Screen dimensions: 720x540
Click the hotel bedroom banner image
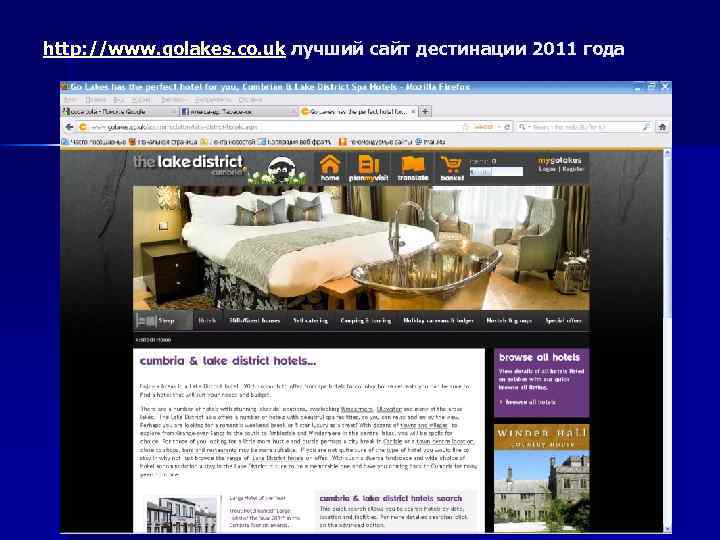361,248
